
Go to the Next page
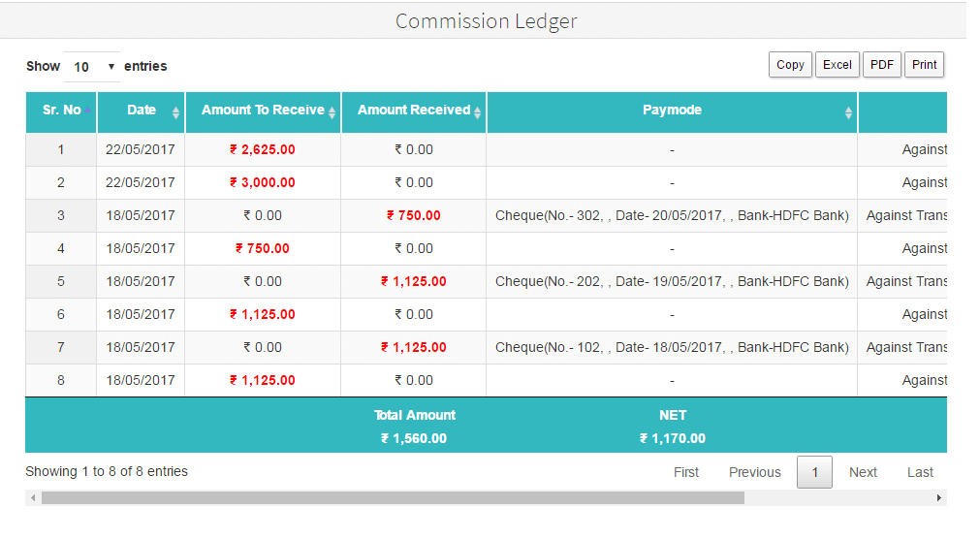point(863,472)
